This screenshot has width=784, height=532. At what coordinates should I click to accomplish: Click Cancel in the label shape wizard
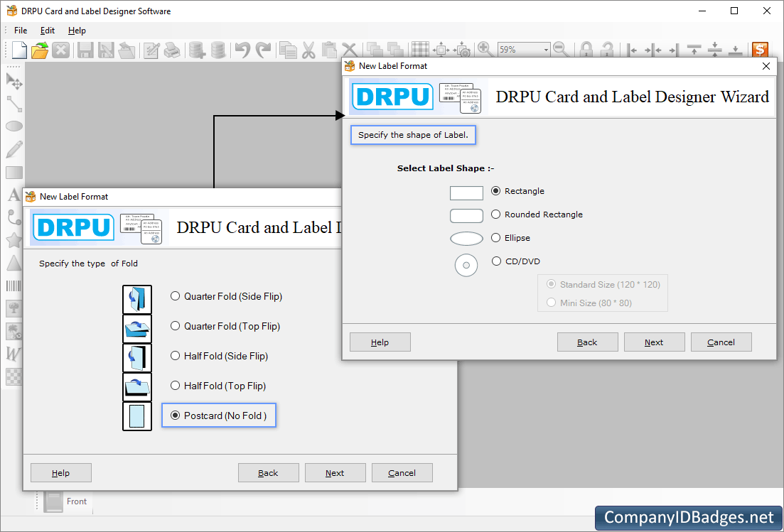[x=721, y=342]
